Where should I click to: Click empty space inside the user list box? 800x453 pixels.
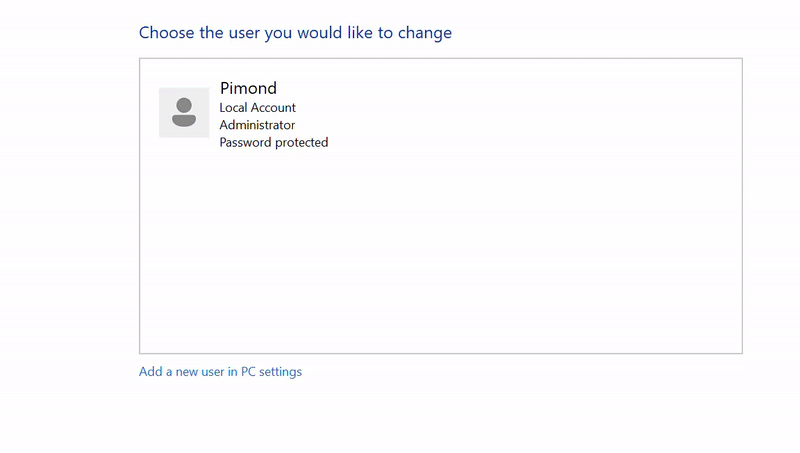[x=440, y=250]
